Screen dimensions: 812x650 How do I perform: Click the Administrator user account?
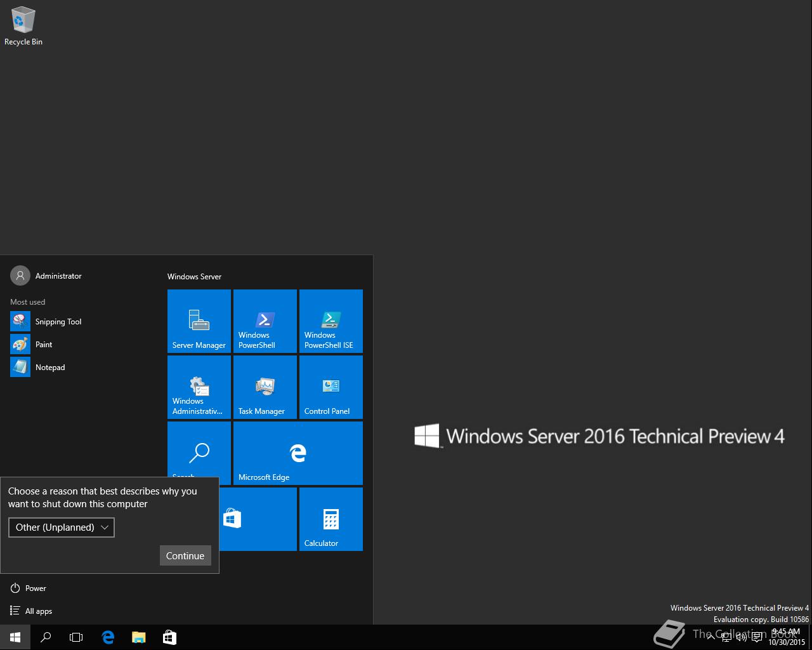coord(46,275)
